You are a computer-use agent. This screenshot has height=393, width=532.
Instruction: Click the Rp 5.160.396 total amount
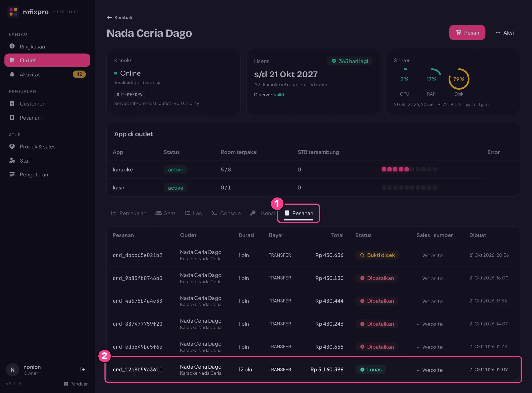click(x=327, y=369)
